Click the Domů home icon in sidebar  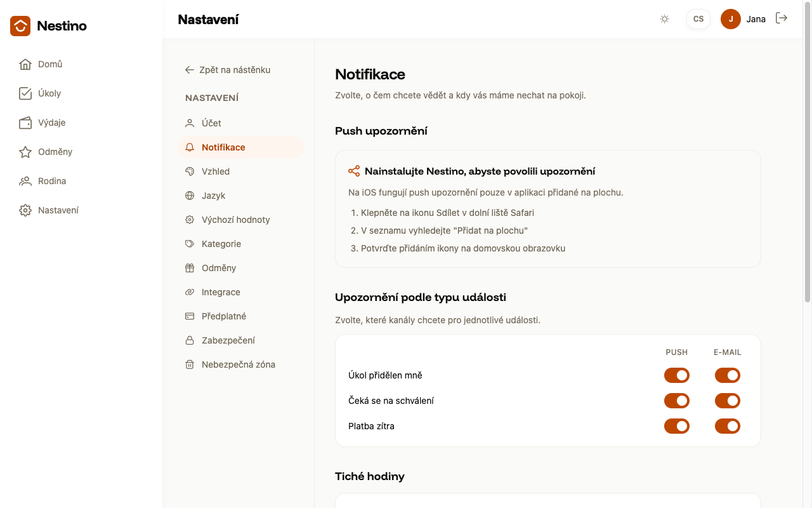25,64
